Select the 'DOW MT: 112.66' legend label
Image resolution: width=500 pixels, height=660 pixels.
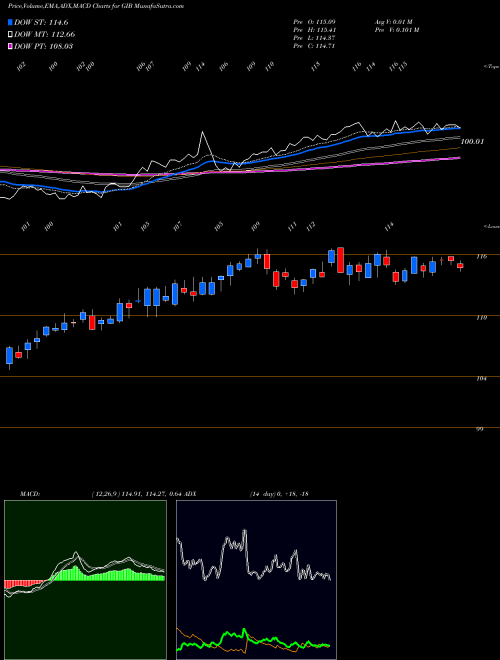[45, 34]
